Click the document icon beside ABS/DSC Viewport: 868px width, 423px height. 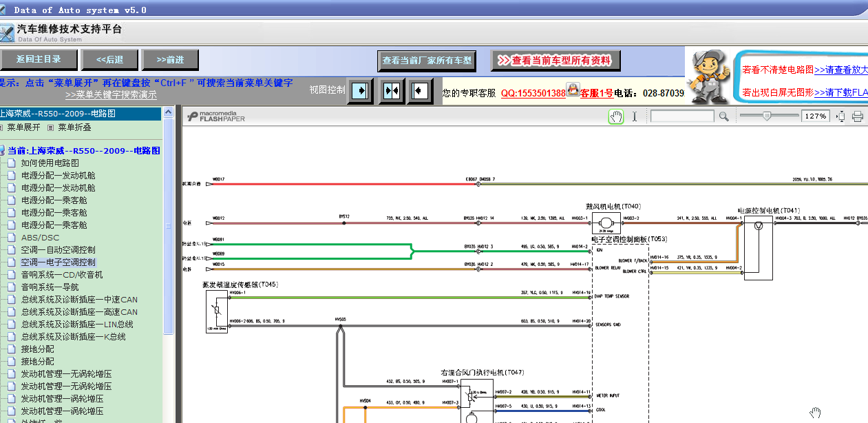coord(11,238)
